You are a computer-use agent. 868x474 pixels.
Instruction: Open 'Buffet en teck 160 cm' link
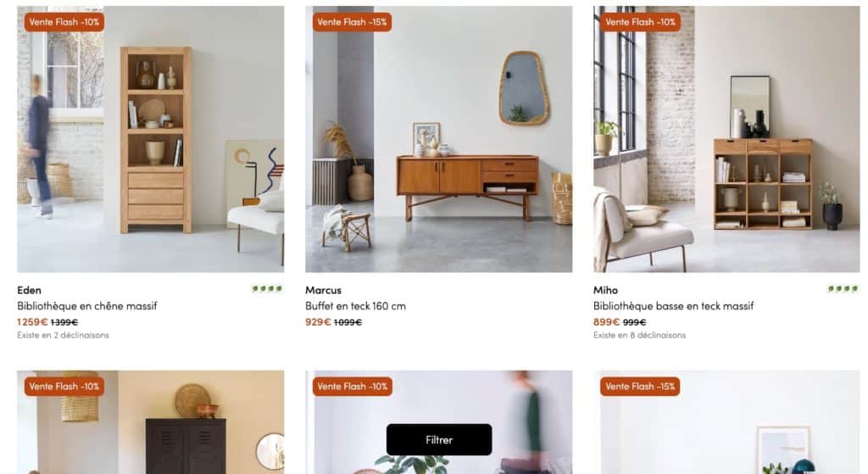355,305
